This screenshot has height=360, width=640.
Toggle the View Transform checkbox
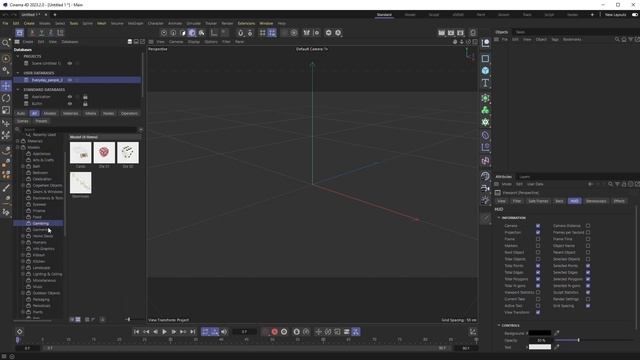[538, 312]
